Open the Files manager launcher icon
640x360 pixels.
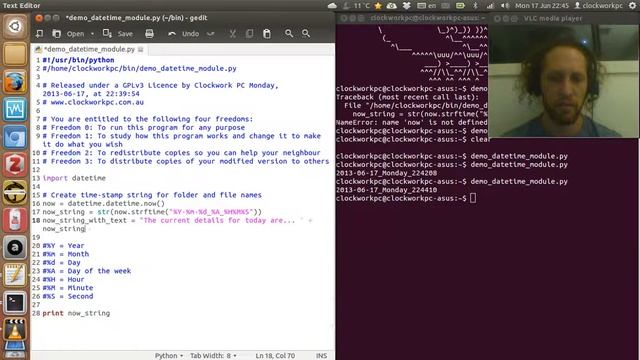pos(15,54)
